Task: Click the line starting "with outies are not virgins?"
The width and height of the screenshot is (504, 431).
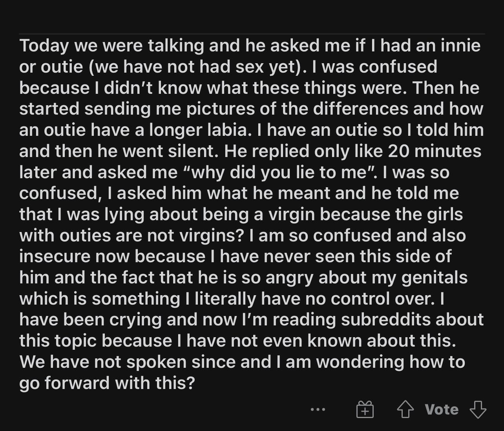Action: click(x=243, y=236)
